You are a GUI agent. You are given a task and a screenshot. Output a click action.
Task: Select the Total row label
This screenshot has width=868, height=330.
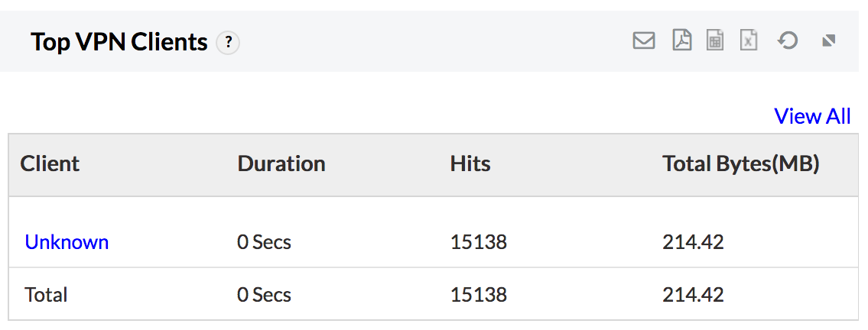pyautogui.click(x=46, y=294)
